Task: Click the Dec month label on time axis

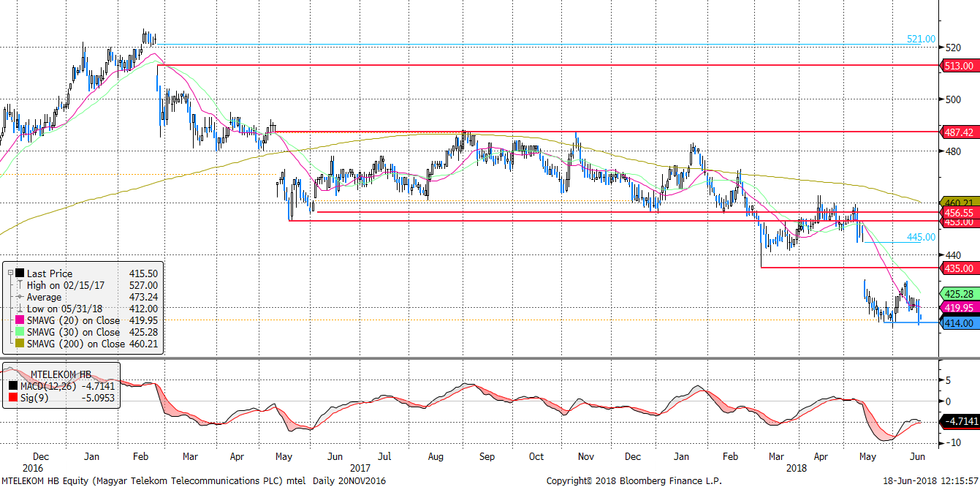Action: point(42,456)
